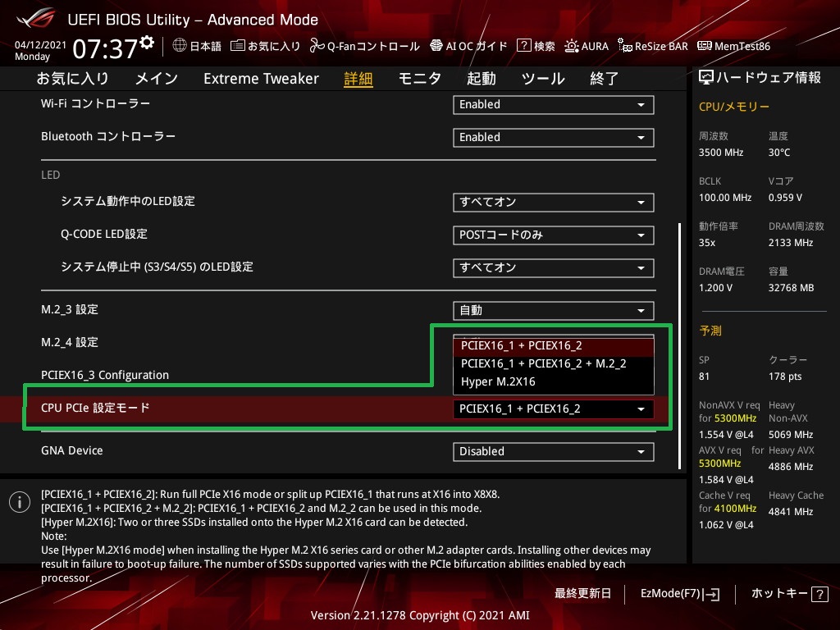The width and height of the screenshot is (840, 630).
Task: Click the search question mark icon
Action: click(x=523, y=46)
